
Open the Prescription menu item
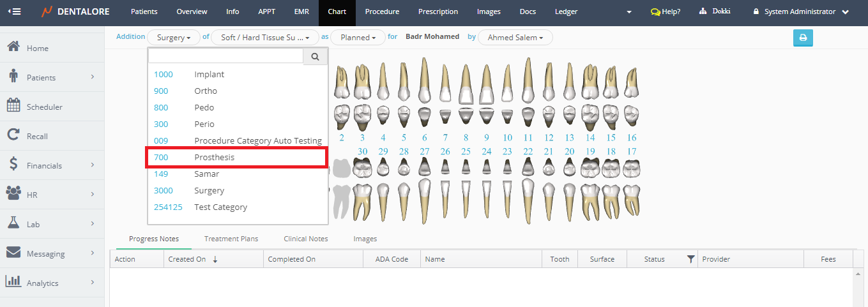tap(438, 11)
